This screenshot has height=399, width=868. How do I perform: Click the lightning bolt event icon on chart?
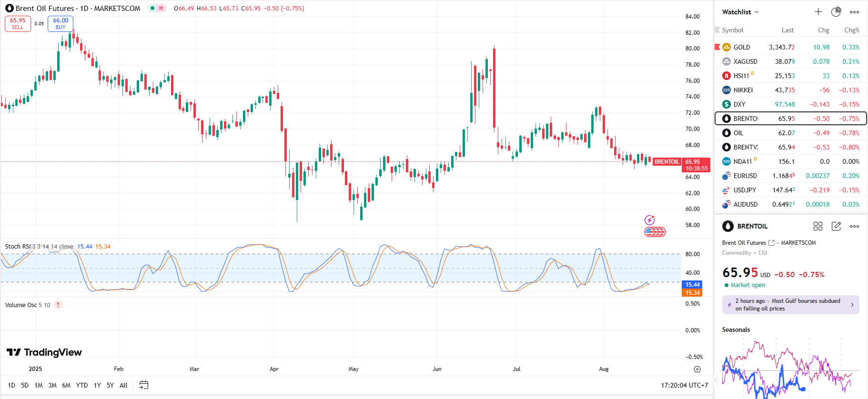(649, 220)
